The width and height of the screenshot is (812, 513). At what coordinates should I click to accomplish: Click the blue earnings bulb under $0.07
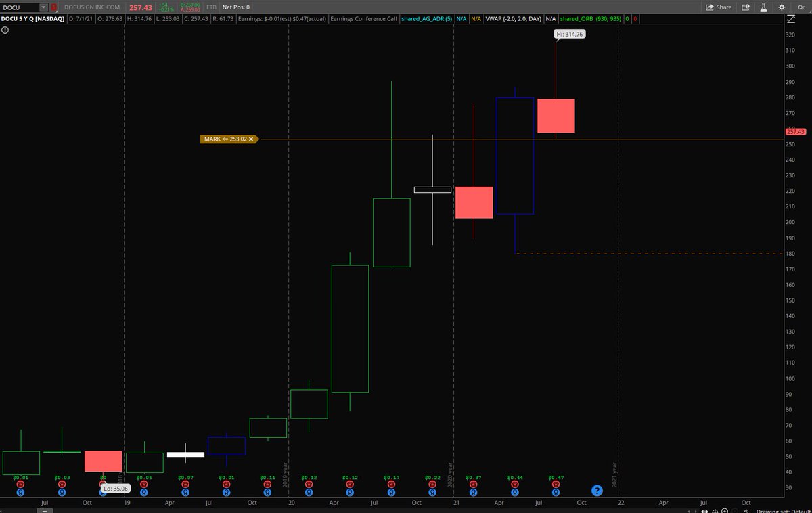tap(185, 492)
